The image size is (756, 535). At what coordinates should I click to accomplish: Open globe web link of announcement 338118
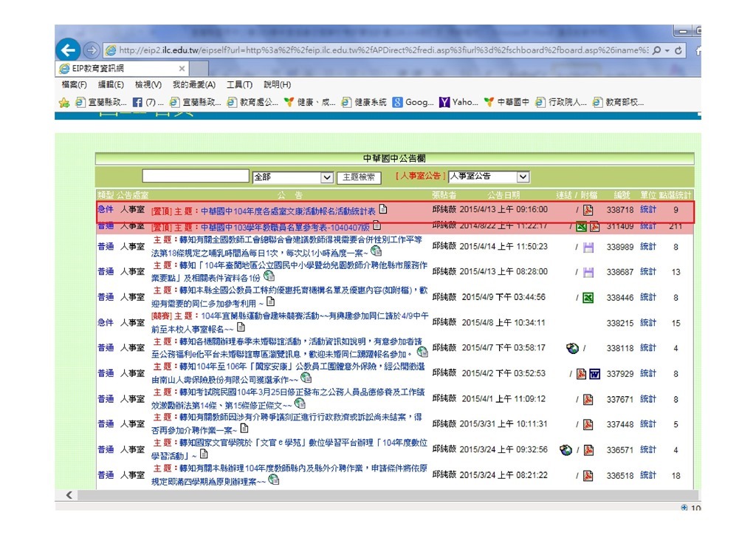(572, 348)
